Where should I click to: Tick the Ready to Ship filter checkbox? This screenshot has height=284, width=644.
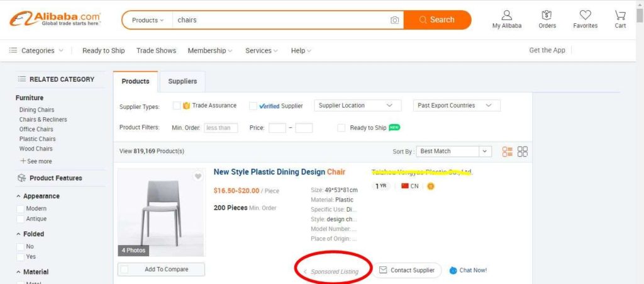[341, 128]
